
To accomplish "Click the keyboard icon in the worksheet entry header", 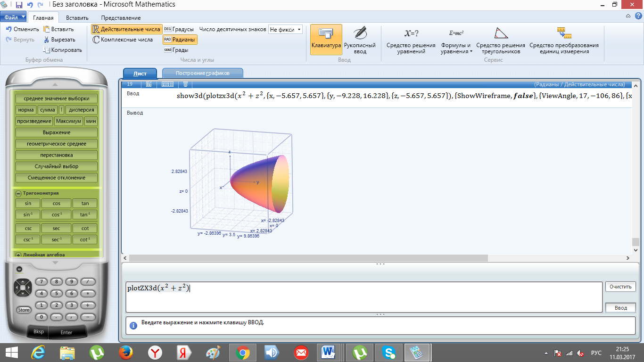I will coord(168,84).
